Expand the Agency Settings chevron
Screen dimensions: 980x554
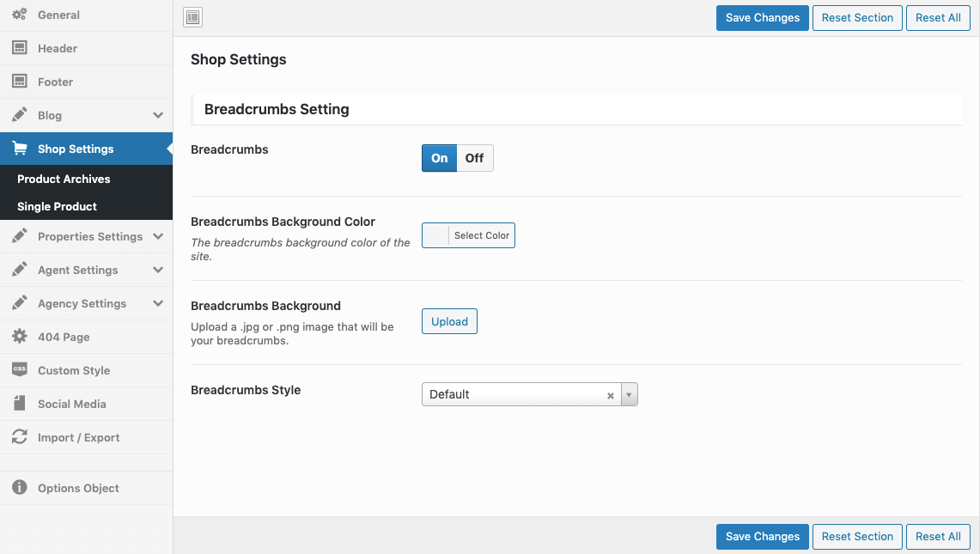(158, 303)
